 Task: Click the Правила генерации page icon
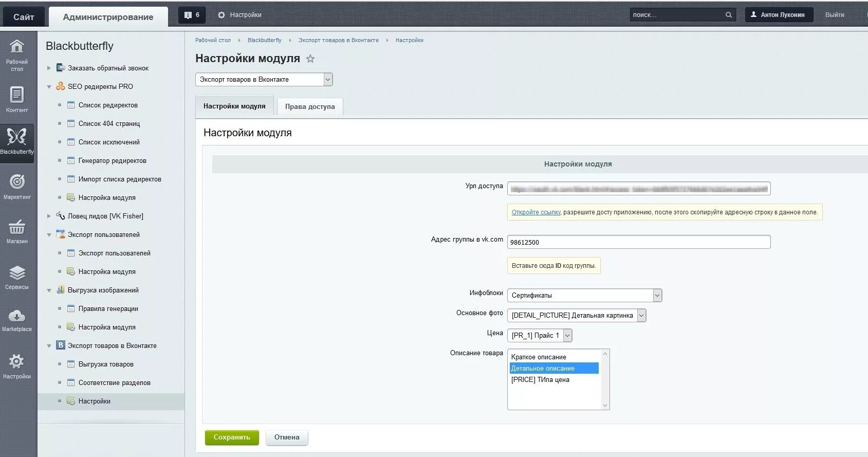[x=71, y=308]
